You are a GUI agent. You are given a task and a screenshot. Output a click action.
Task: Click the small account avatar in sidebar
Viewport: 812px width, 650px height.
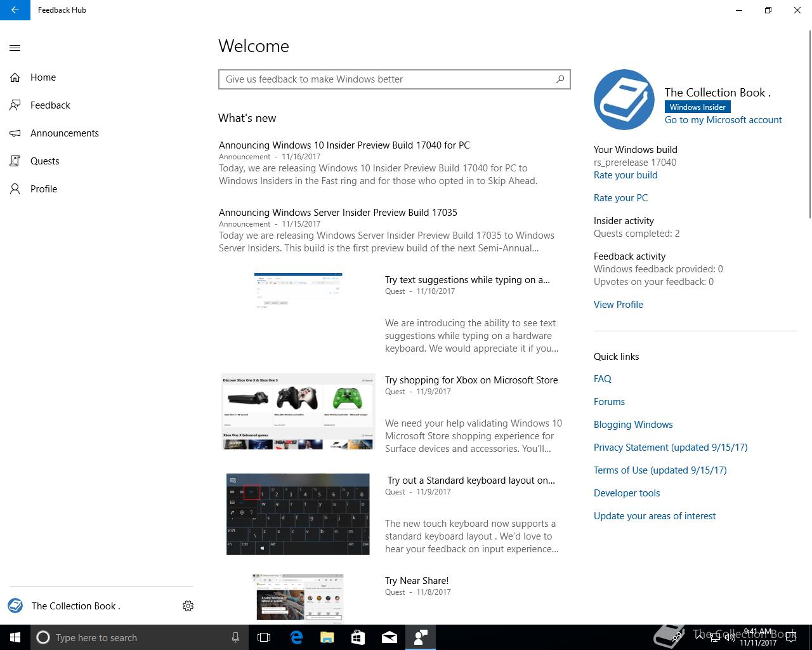pyautogui.click(x=15, y=606)
